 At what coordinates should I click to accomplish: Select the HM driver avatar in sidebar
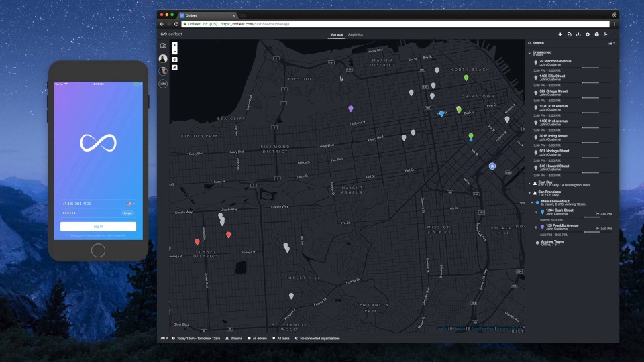coord(163,84)
